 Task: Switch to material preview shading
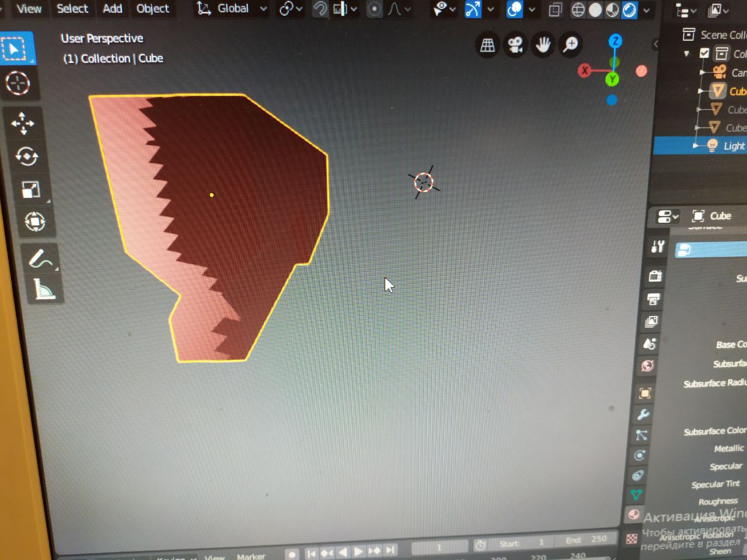tap(612, 10)
